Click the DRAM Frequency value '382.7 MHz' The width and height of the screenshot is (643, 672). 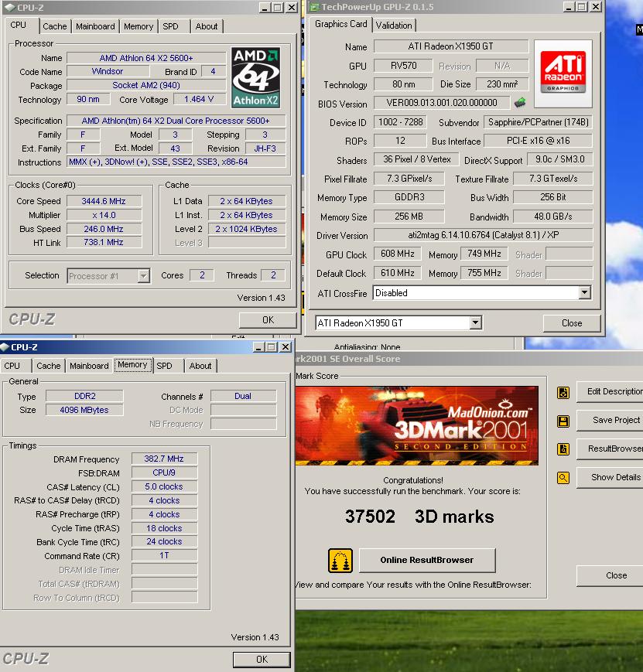164,459
